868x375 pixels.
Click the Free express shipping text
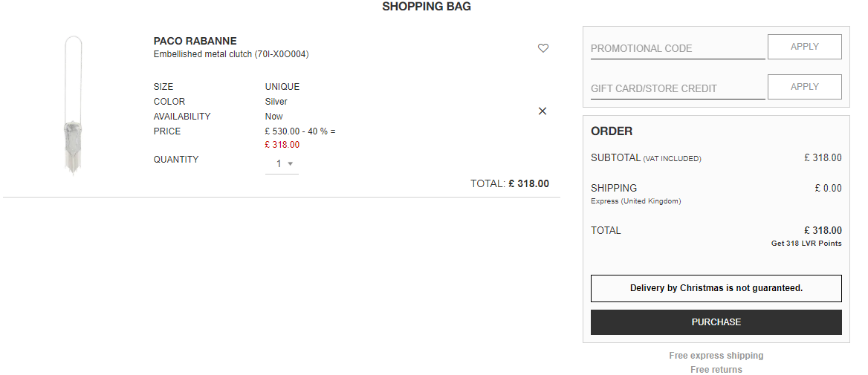[x=716, y=356]
